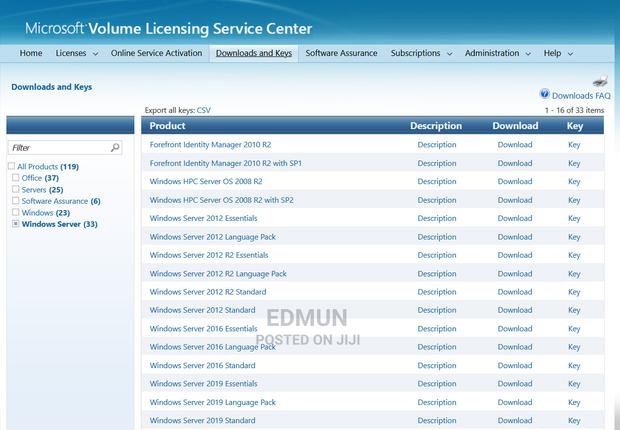620x430 pixels.
Task: Open the Software Assurance tab
Action: pos(341,53)
